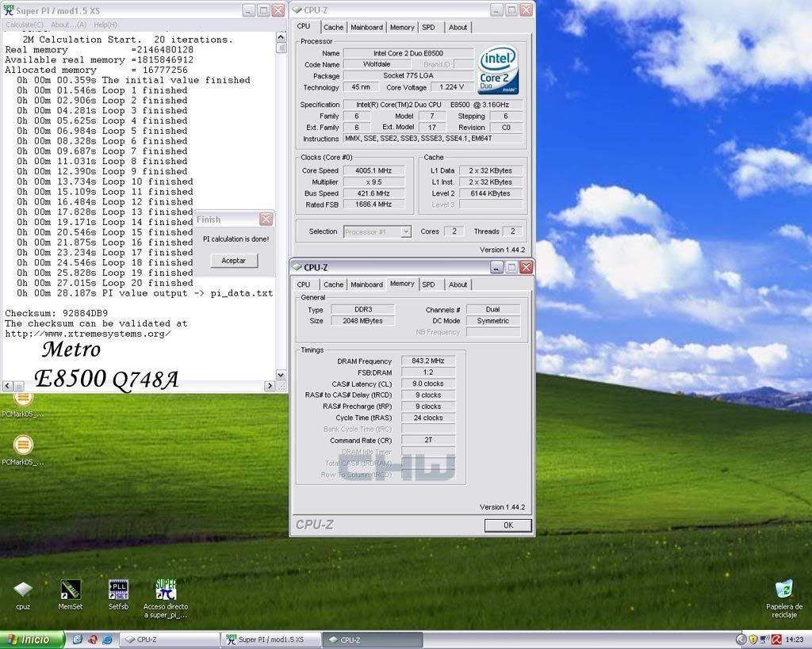Viewport: 812px width, 649px height.
Task: Close the Super PI window
Action: [278, 10]
